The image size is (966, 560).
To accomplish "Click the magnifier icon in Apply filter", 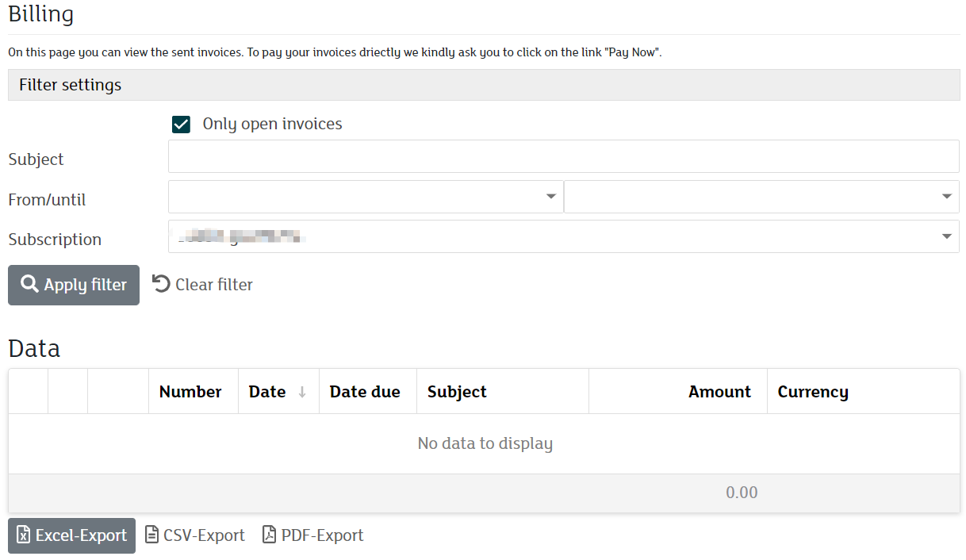I will coord(29,284).
